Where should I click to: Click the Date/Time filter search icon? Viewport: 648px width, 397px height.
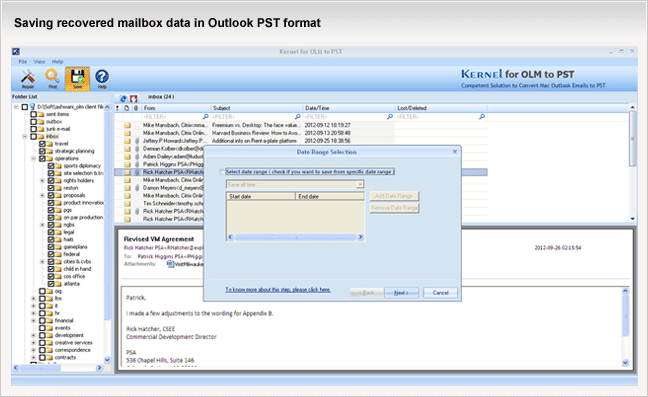click(390, 117)
